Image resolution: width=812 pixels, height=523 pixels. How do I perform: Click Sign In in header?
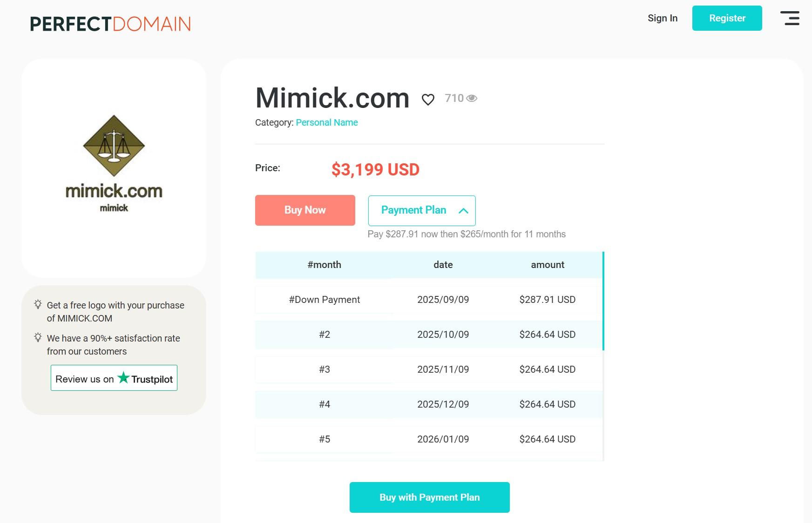[x=662, y=18]
